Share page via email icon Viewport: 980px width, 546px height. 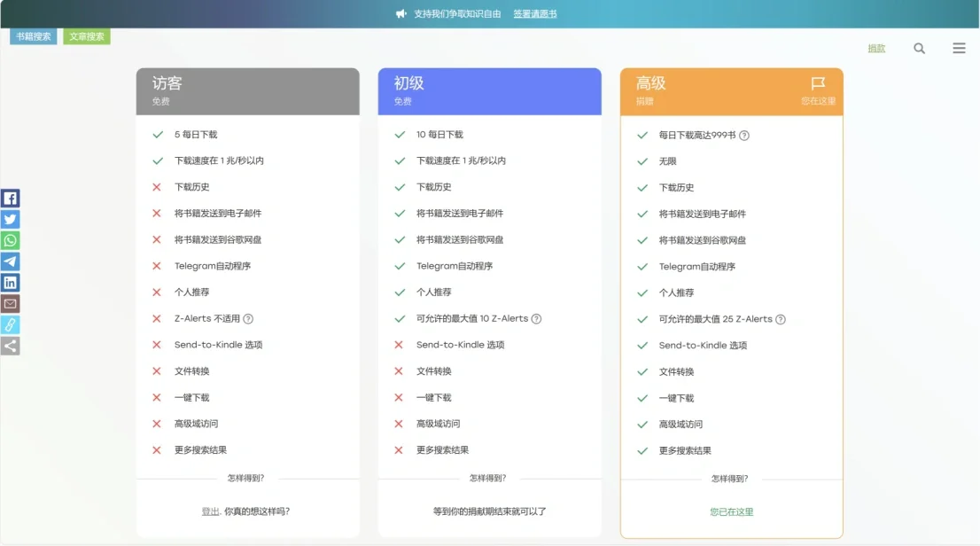point(10,304)
